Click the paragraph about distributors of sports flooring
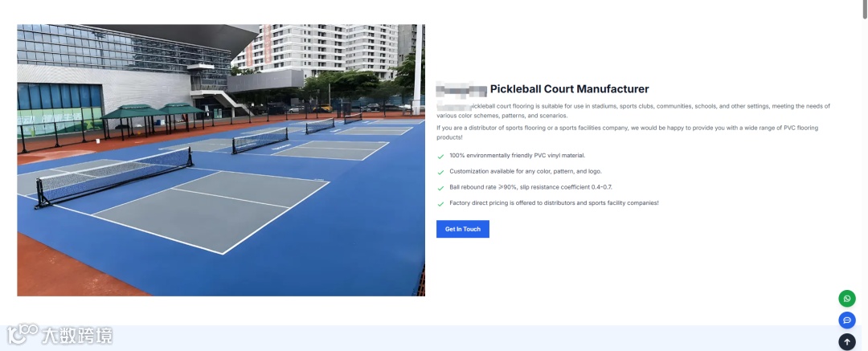This screenshot has height=351, width=868. pyautogui.click(x=627, y=133)
